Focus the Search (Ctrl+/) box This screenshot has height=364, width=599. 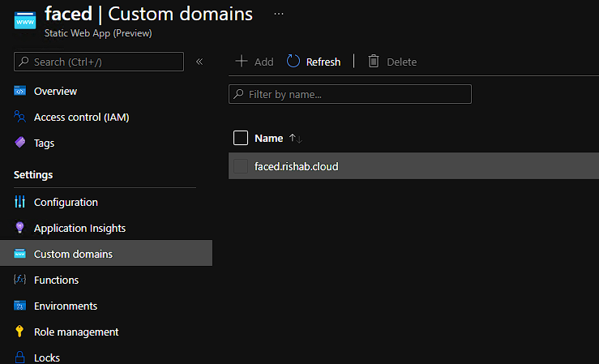[99, 62]
